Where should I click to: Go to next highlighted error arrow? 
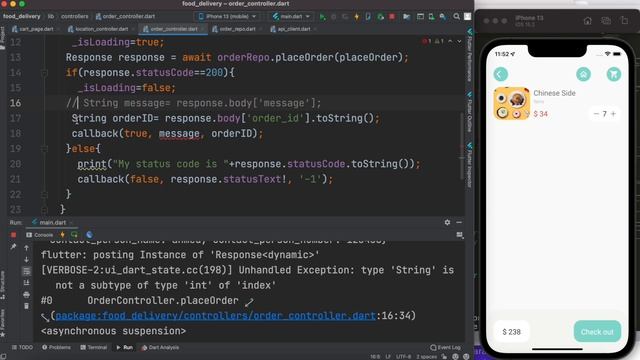click(459, 42)
